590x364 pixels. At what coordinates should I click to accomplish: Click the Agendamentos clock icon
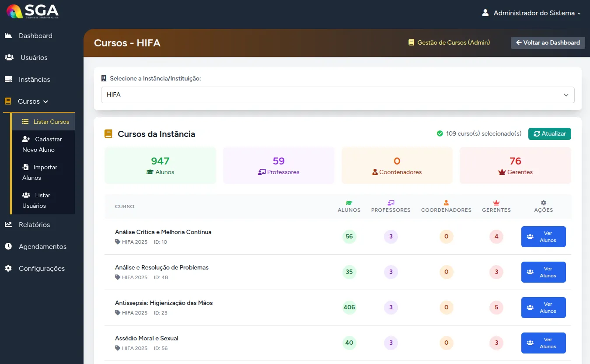click(8, 246)
